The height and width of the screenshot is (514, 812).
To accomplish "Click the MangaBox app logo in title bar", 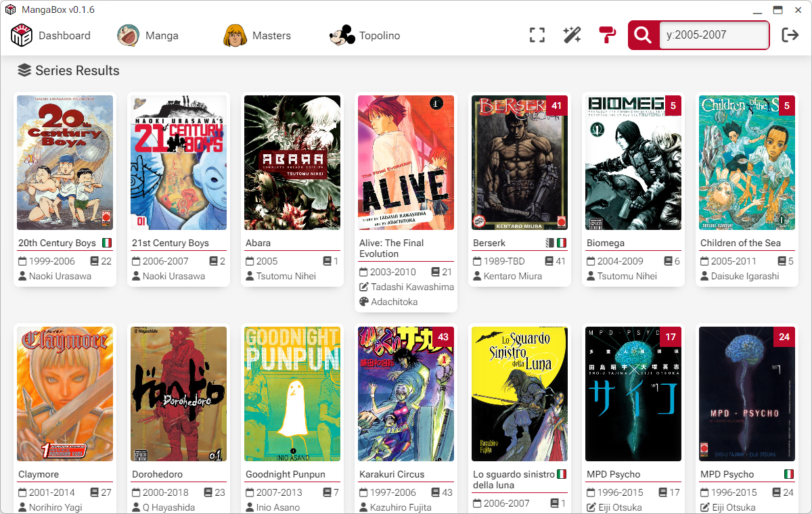I will click(x=10, y=9).
